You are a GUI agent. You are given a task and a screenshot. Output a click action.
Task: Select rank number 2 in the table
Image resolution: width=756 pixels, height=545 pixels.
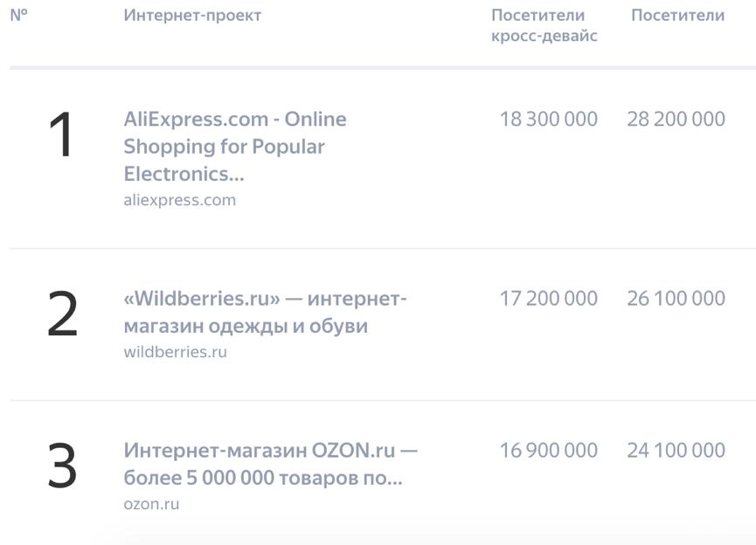tap(62, 314)
